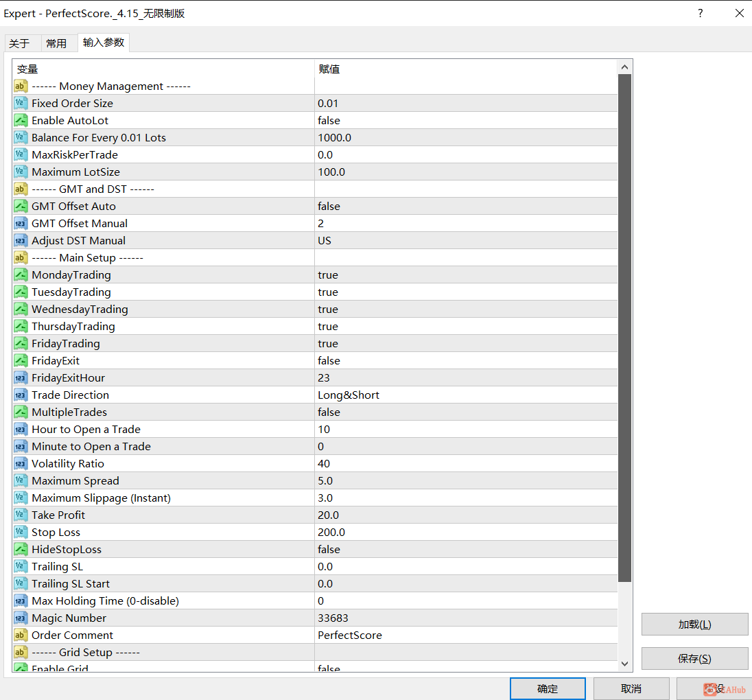
Task: Click the ? help button in title bar
Action: click(701, 13)
